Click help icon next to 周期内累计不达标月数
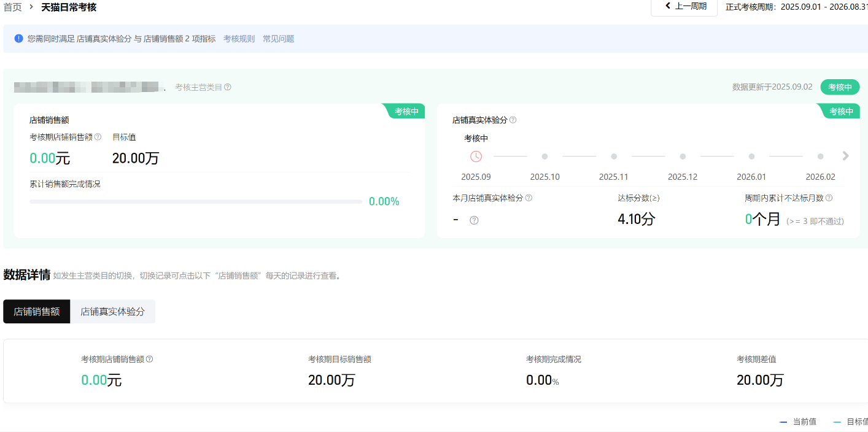Viewport: 868px width, 432px height. (x=829, y=198)
